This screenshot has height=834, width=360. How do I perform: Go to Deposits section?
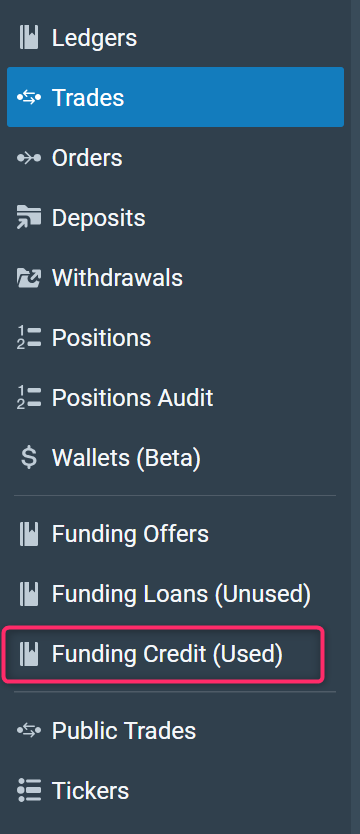click(x=175, y=218)
